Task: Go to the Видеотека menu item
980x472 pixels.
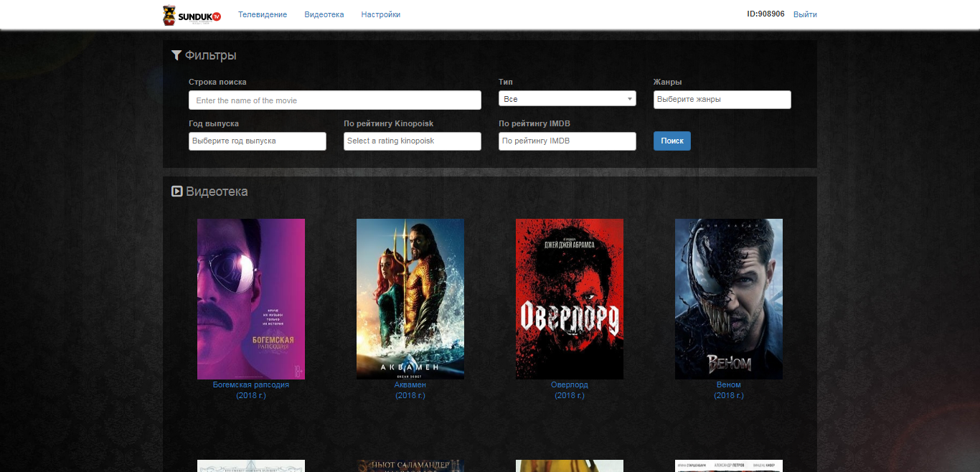Action: pos(324,14)
